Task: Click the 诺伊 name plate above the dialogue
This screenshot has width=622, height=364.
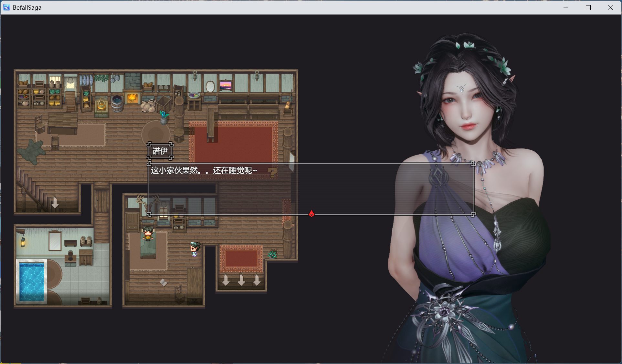Action: pos(161,151)
